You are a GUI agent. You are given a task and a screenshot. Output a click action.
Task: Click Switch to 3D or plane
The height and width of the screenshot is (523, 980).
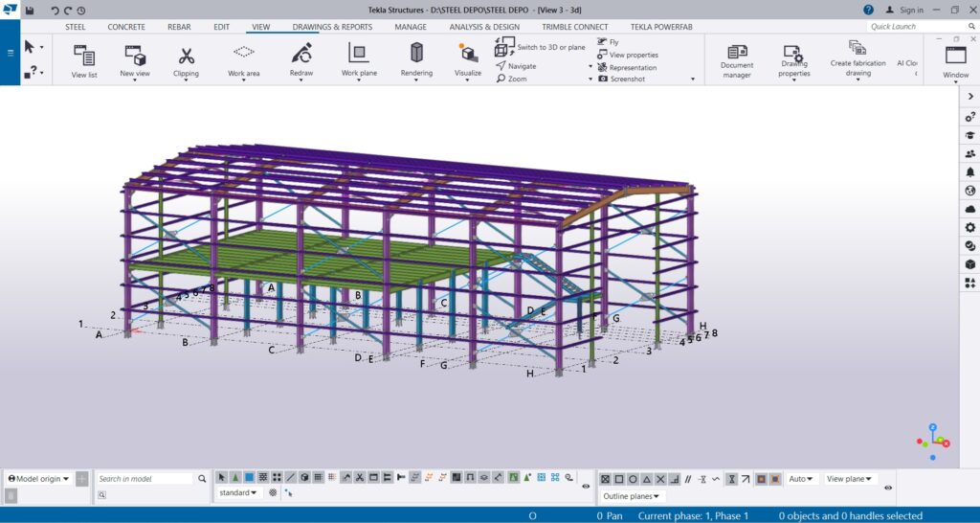click(541, 47)
